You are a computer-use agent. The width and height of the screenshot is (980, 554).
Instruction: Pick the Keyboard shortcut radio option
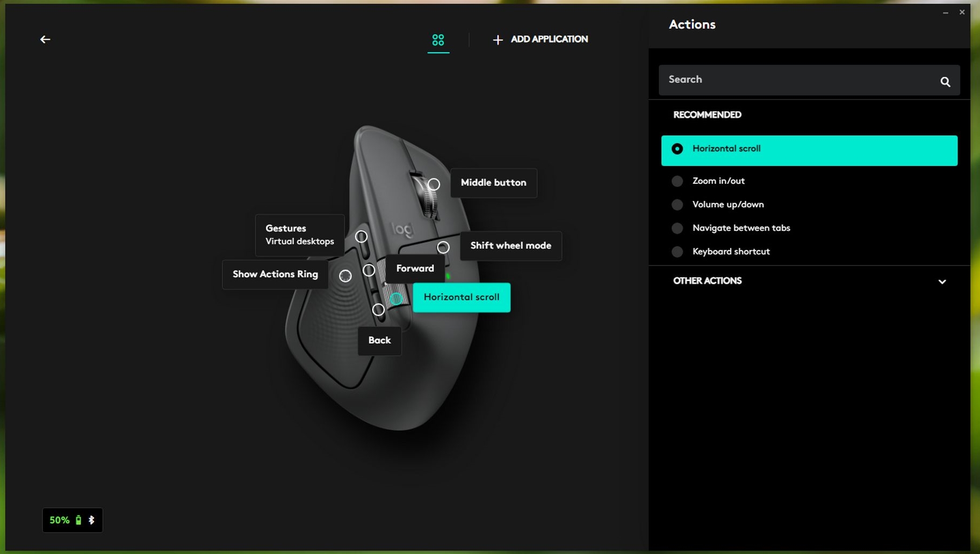(677, 252)
